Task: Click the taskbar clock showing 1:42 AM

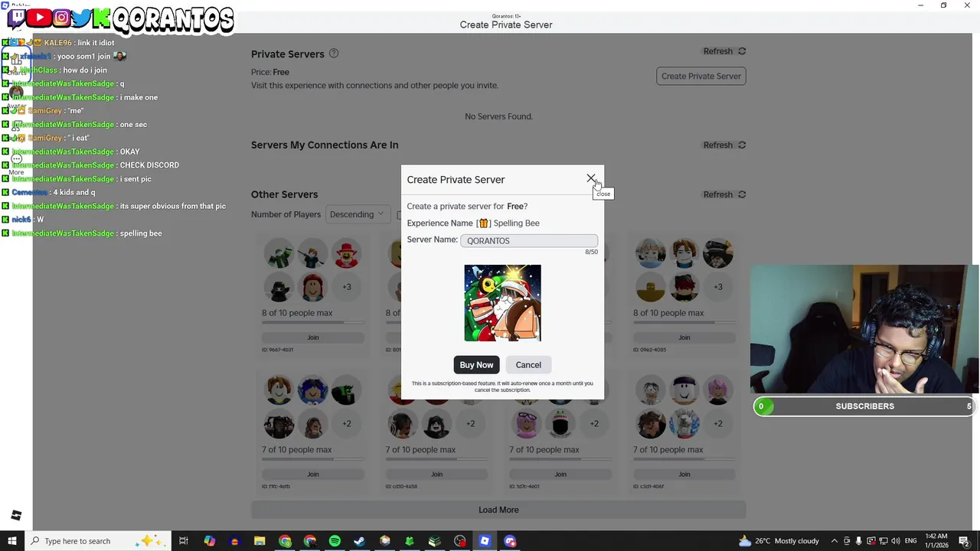Action: pos(936,541)
